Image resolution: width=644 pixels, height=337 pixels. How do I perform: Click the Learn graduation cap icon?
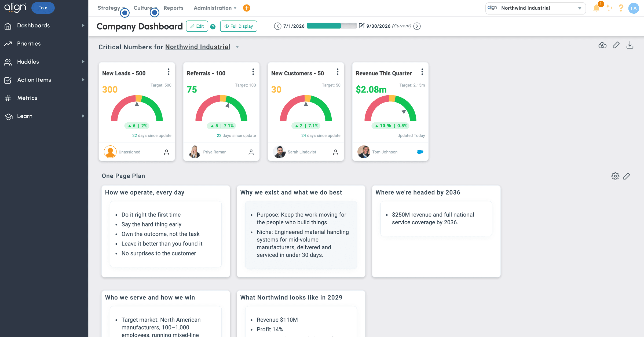(x=9, y=116)
